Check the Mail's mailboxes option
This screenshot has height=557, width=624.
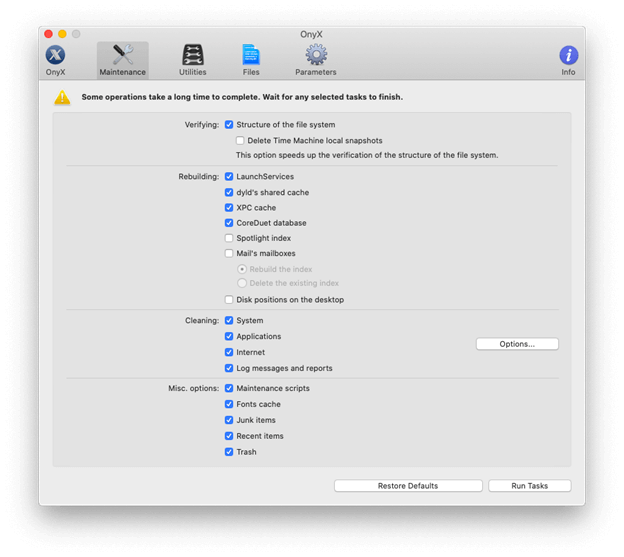[x=229, y=253]
